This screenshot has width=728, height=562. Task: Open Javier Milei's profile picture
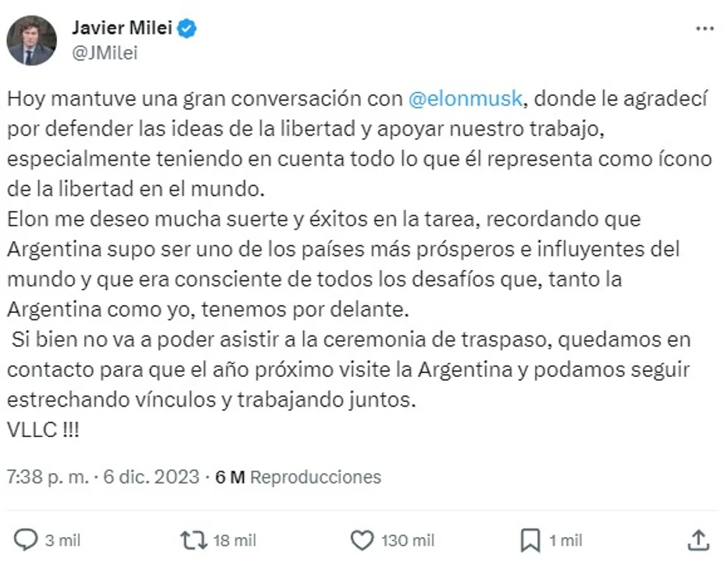pyautogui.click(x=31, y=40)
